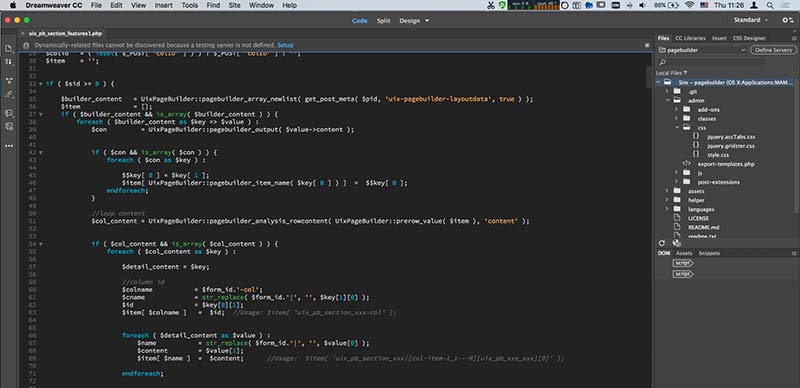The height and width of the screenshot is (388, 800).
Task: Click the Live Code tree icon in left toolbar
Action: click(9, 81)
